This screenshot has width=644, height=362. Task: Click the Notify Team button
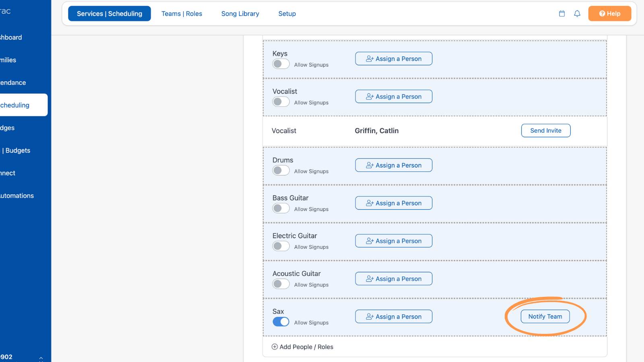(x=545, y=317)
